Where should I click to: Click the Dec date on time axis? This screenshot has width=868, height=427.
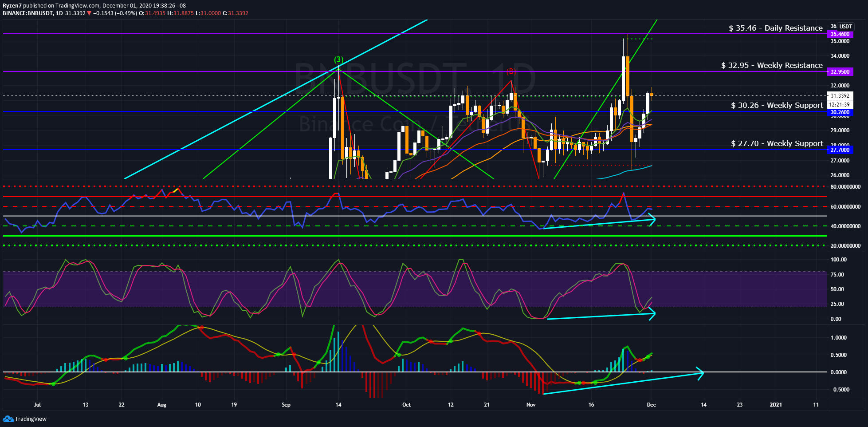tap(652, 405)
